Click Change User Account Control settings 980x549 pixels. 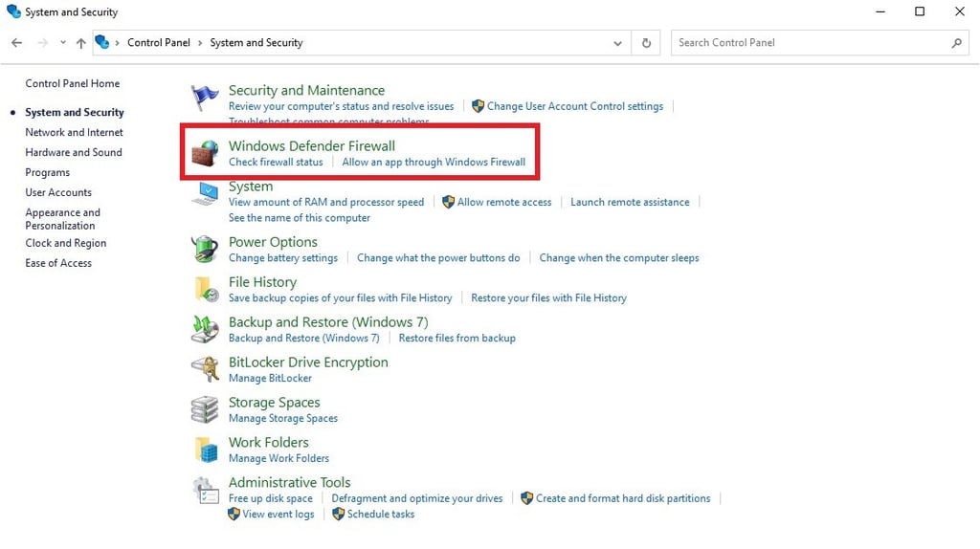coord(575,106)
